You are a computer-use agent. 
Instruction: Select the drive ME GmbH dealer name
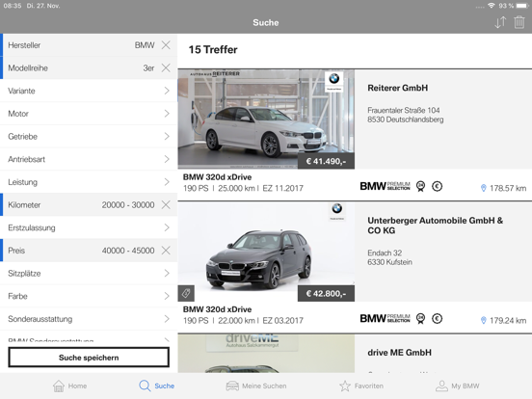399,353
